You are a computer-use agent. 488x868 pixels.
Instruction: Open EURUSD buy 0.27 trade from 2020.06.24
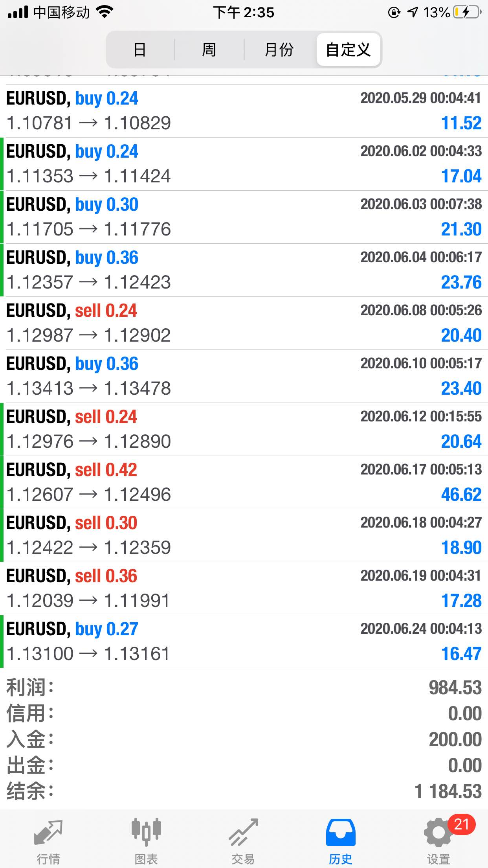[244, 642]
